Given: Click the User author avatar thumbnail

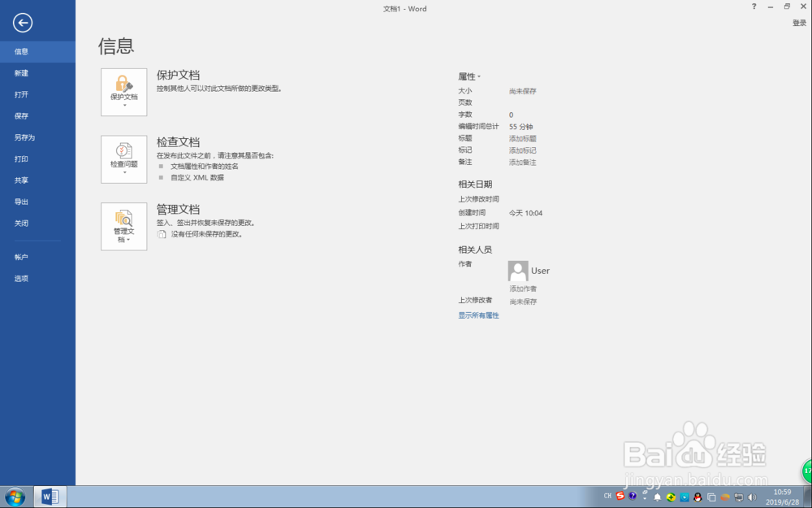Looking at the screenshot, I should point(517,269).
